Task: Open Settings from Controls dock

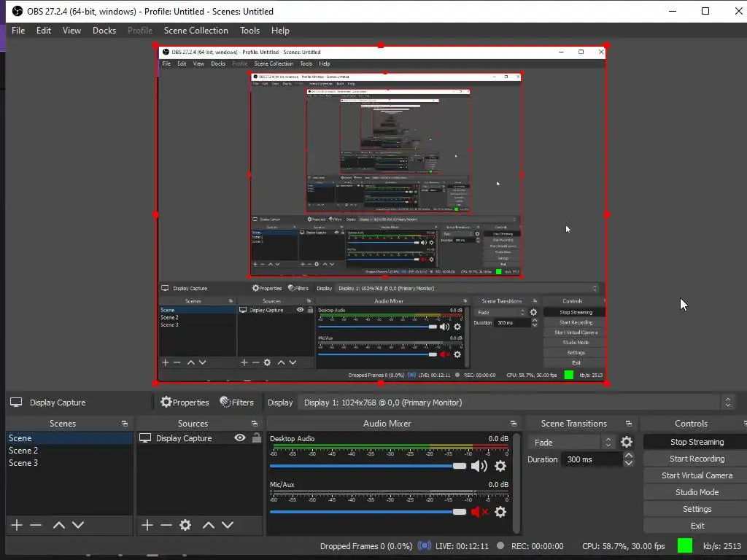Action: click(x=697, y=509)
